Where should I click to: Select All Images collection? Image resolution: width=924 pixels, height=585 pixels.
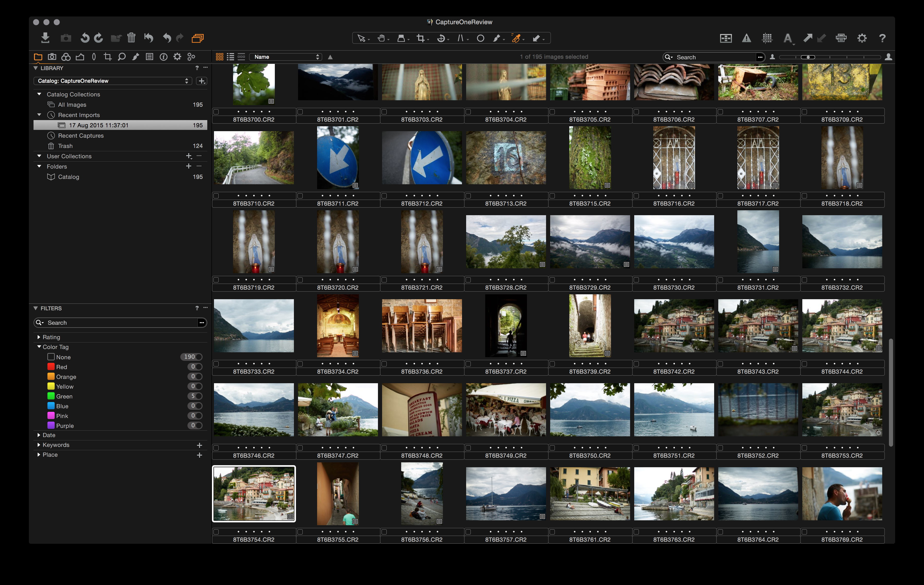pos(72,104)
